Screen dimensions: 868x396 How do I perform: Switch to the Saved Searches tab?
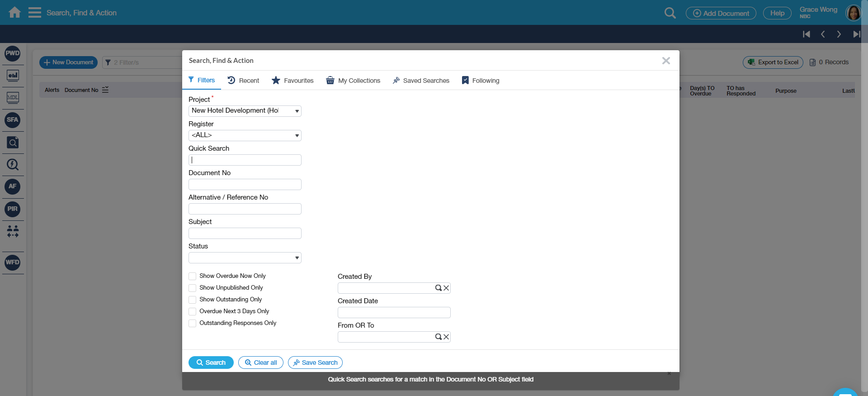click(421, 81)
